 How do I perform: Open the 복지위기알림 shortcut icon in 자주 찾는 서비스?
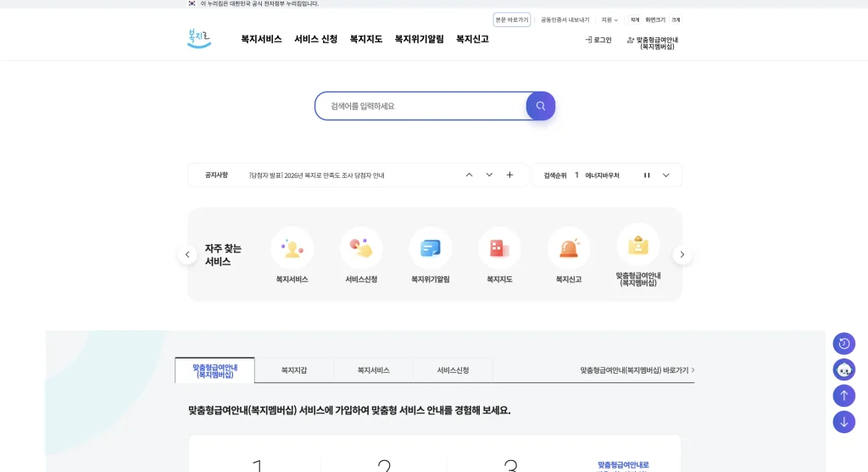(430, 248)
